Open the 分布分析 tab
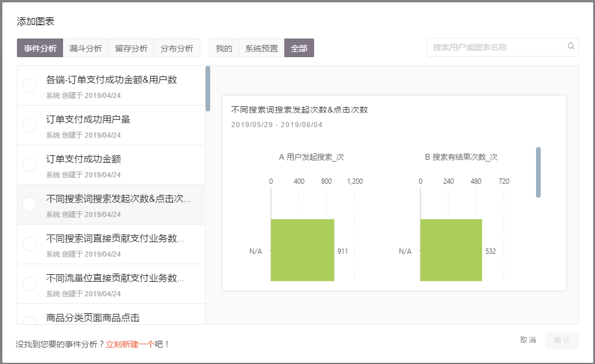595x364 pixels. pyautogui.click(x=177, y=48)
